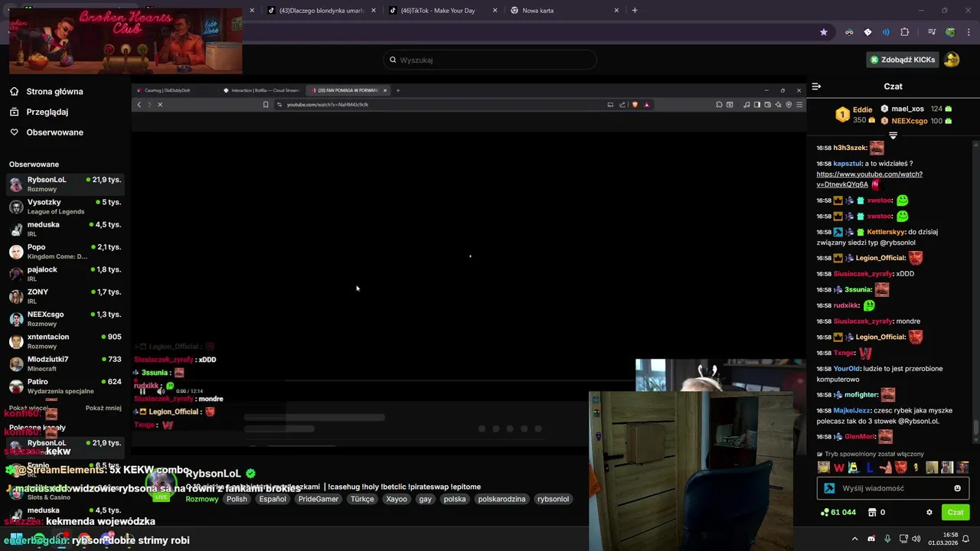Open the shop icon next to 0
The image size is (980, 551).
[x=871, y=512]
